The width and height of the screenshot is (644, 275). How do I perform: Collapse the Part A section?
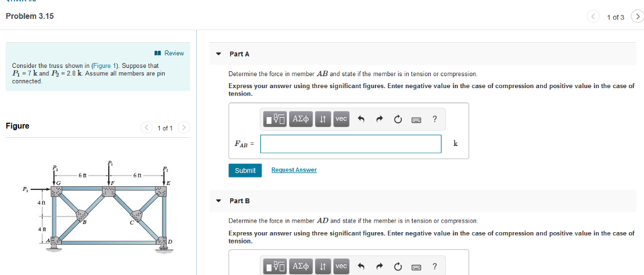[219, 54]
